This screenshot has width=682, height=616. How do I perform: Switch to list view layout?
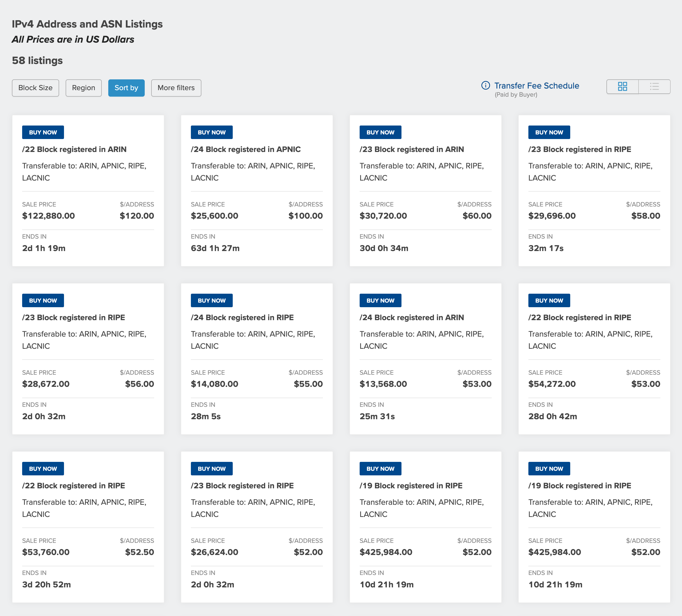pos(654,87)
